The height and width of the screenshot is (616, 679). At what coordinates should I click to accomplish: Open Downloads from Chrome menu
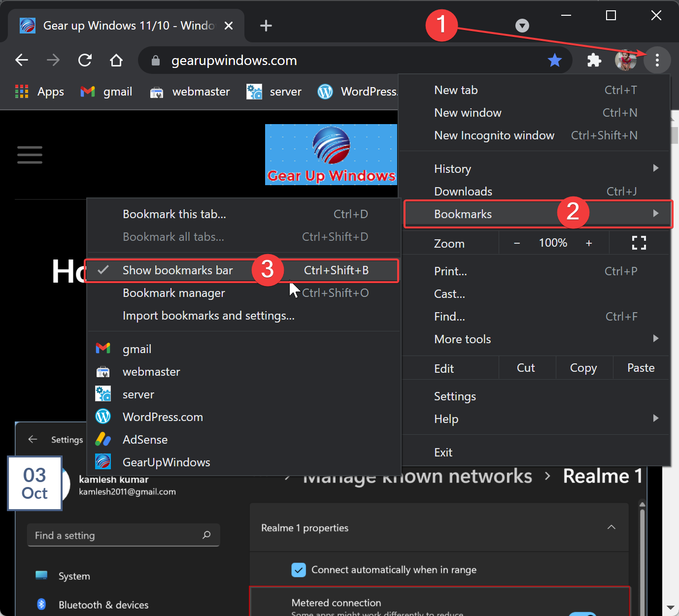tap(536, 192)
